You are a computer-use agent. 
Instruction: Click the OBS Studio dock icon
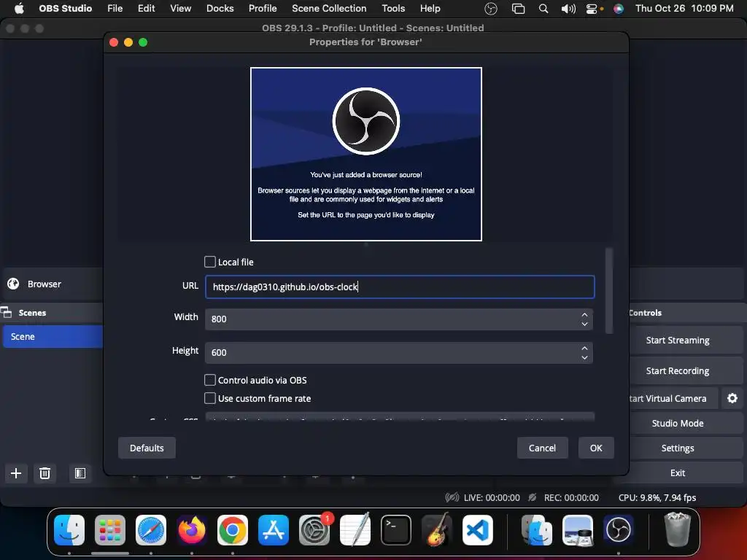pyautogui.click(x=619, y=530)
